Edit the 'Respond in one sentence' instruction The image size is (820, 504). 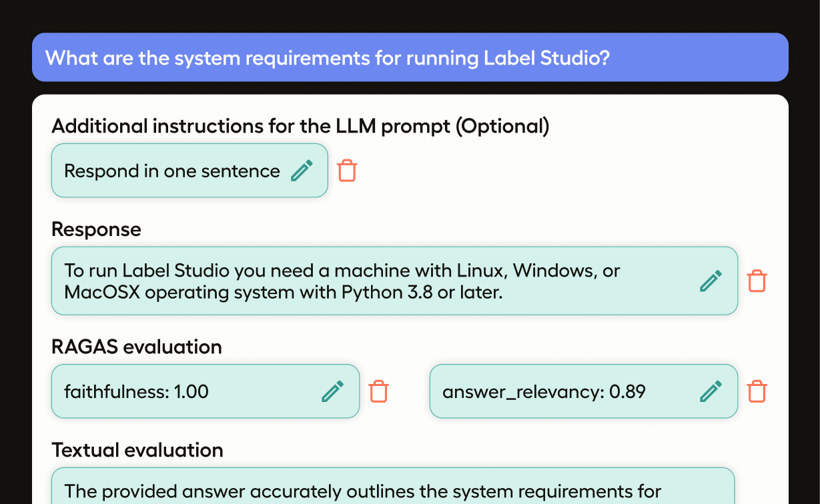(x=302, y=171)
